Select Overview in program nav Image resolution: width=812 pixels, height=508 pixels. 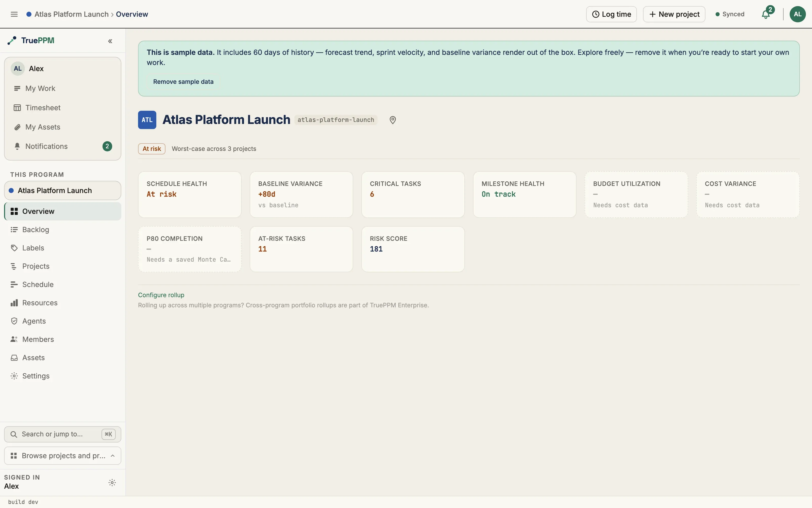63,211
